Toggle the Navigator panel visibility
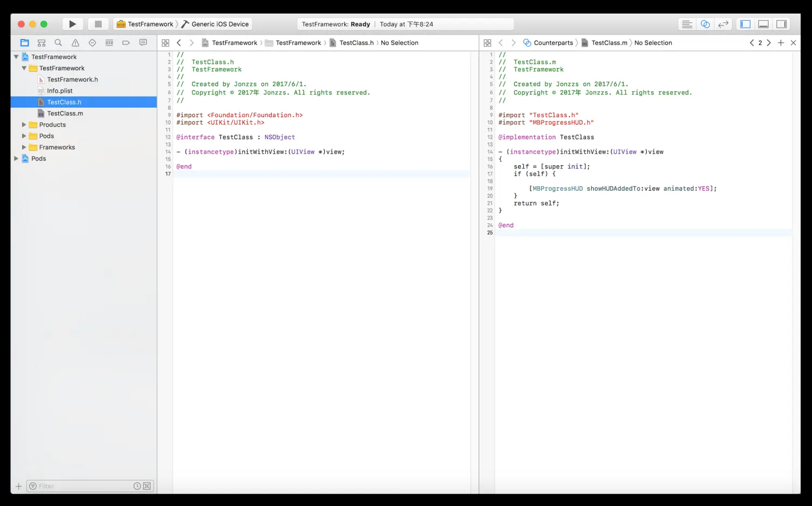This screenshot has width=812, height=506. click(x=745, y=24)
